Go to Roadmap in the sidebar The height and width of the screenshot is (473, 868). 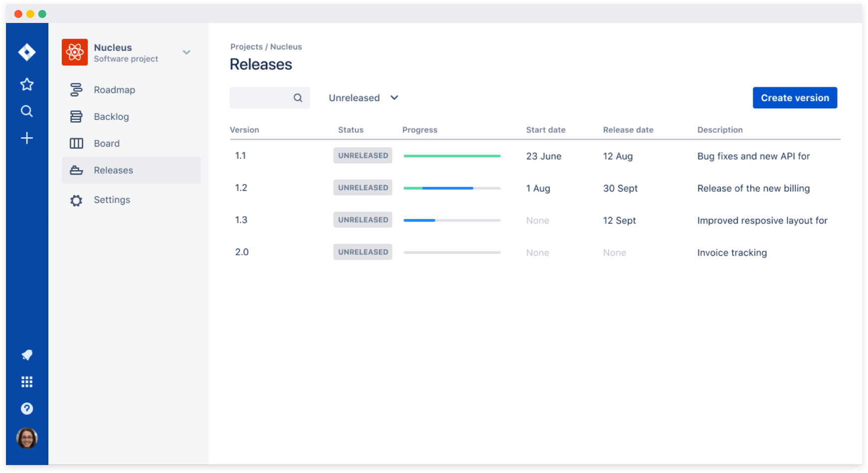[x=114, y=90]
